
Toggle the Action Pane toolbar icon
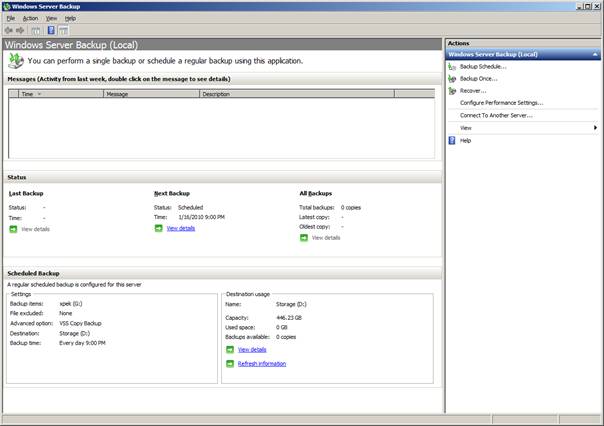click(63, 30)
